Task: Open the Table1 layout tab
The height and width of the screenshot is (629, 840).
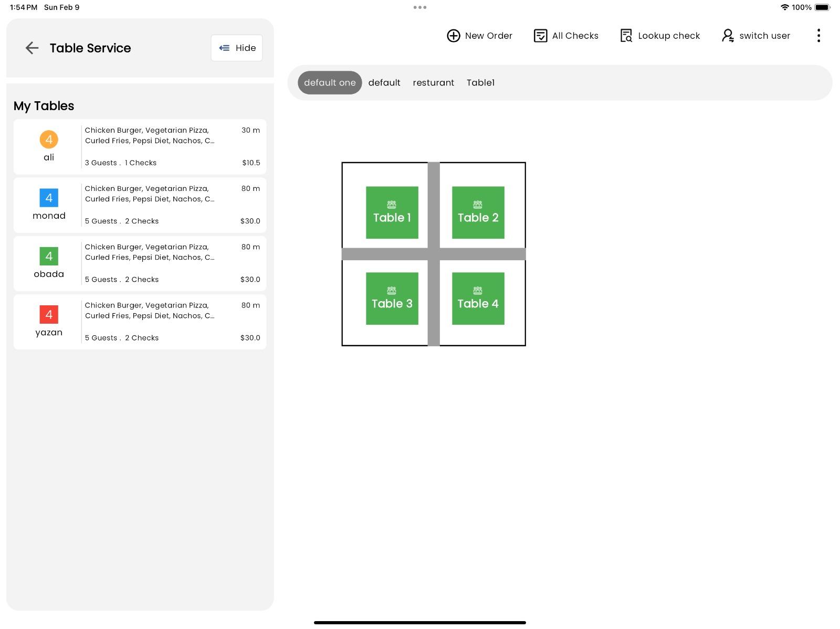Action: 480,82
